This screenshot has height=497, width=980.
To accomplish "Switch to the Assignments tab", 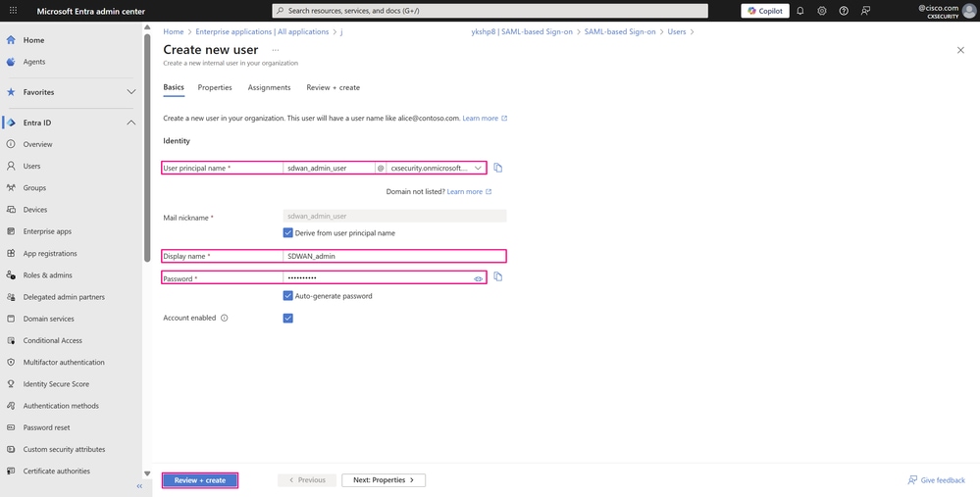I will 270,87.
